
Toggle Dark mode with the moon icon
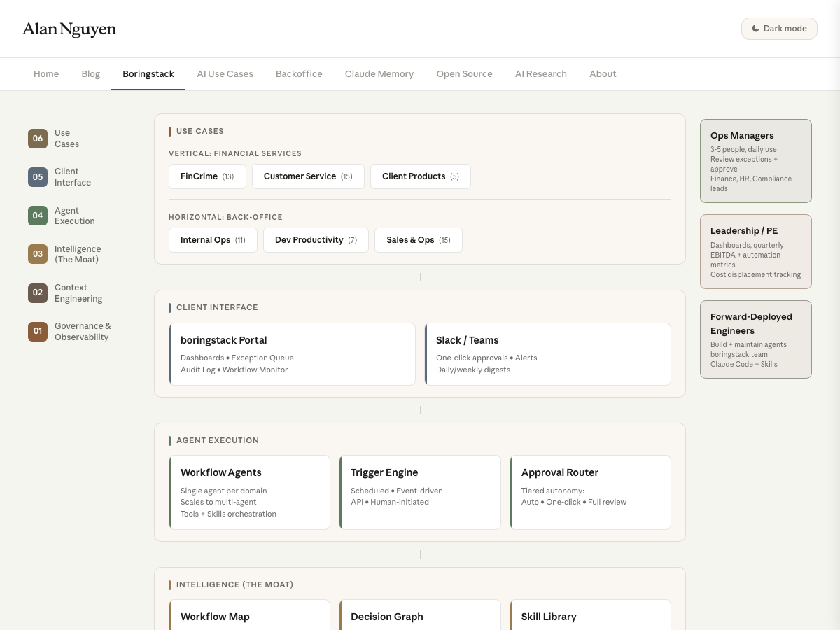[778, 29]
